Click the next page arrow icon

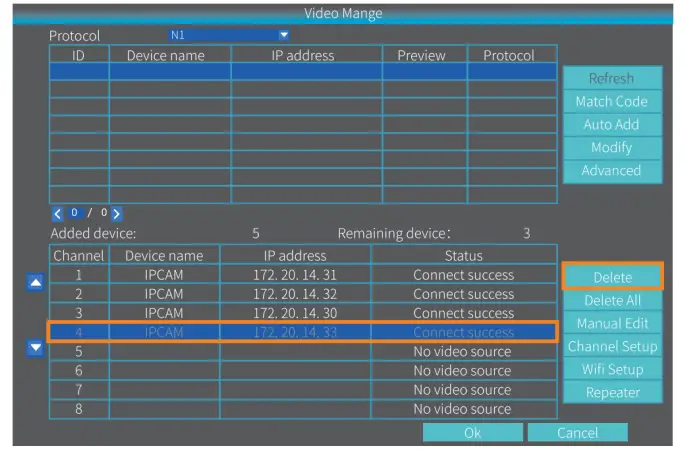[x=117, y=214]
